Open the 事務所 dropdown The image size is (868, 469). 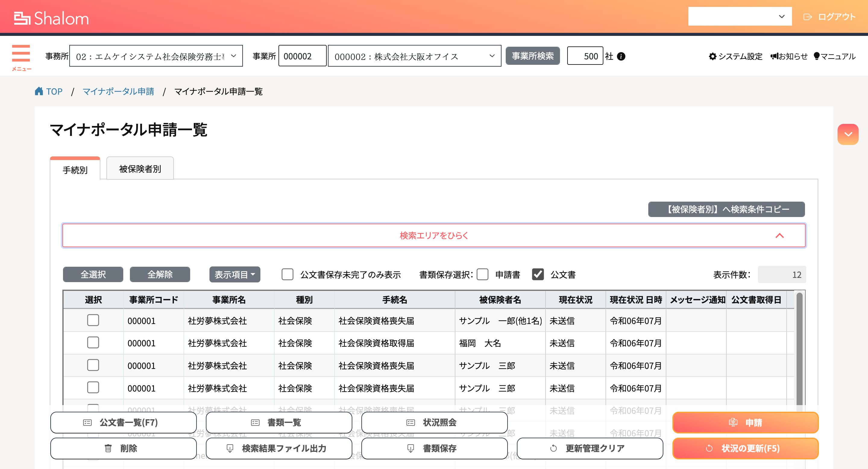click(x=156, y=56)
